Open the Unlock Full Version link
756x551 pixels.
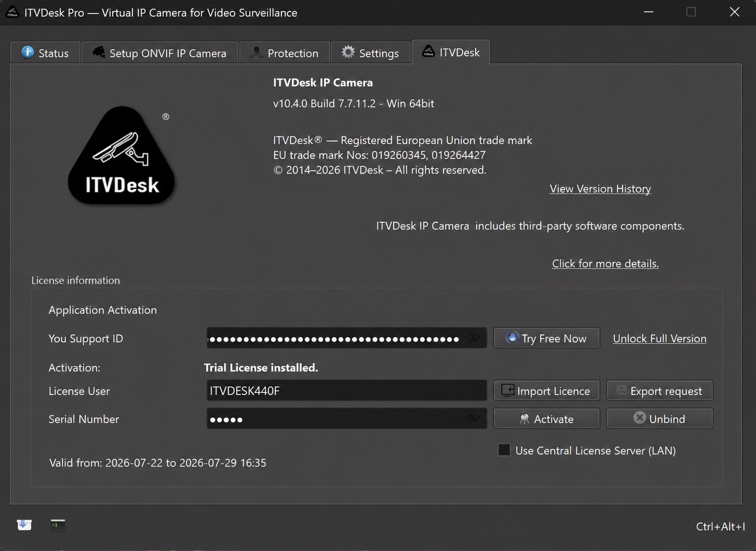coord(659,339)
